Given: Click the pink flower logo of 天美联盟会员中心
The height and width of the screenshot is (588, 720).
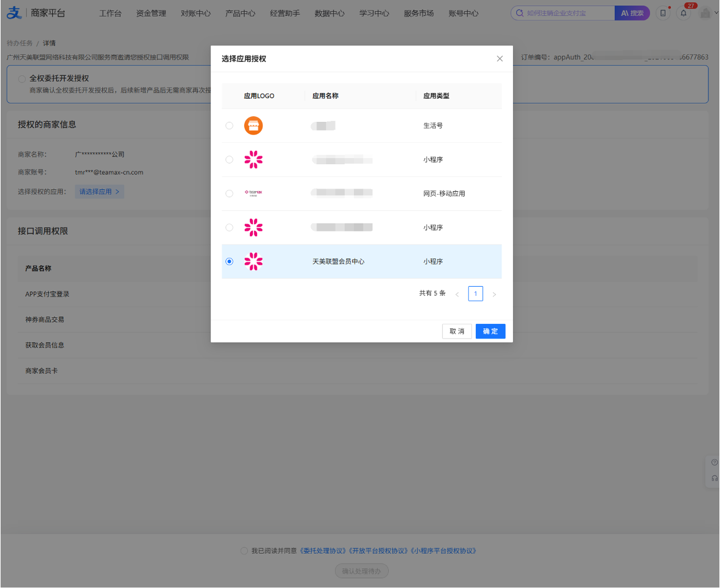Looking at the screenshot, I should coord(253,262).
